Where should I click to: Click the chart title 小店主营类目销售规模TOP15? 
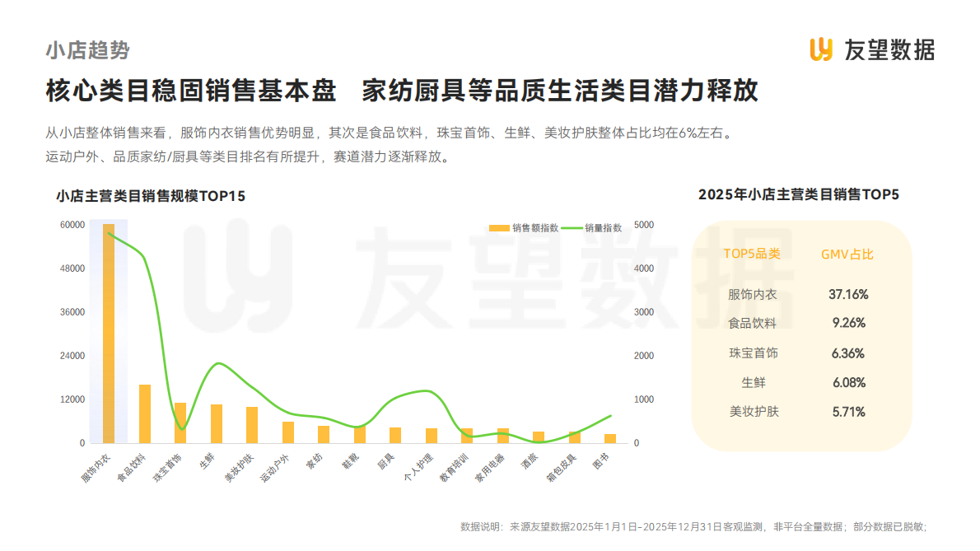pyautogui.click(x=150, y=197)
